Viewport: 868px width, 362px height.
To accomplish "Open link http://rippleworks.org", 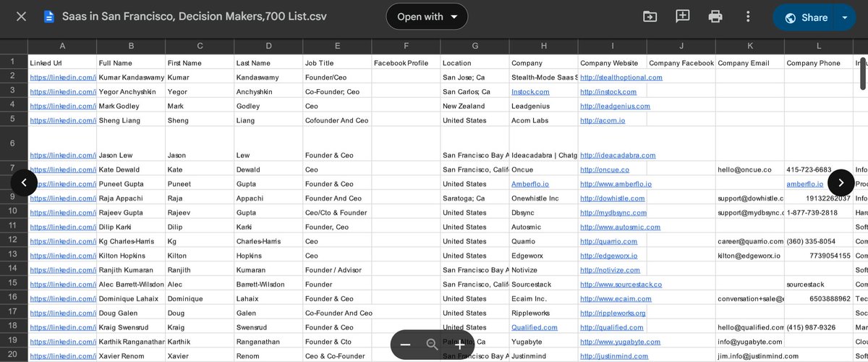I will click(x=613, y=313).
